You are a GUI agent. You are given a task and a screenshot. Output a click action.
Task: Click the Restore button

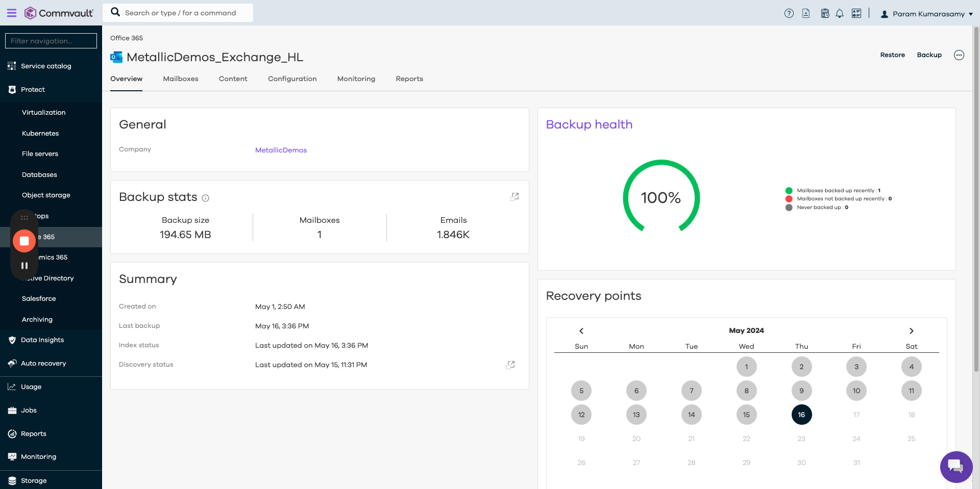[892, 55]
